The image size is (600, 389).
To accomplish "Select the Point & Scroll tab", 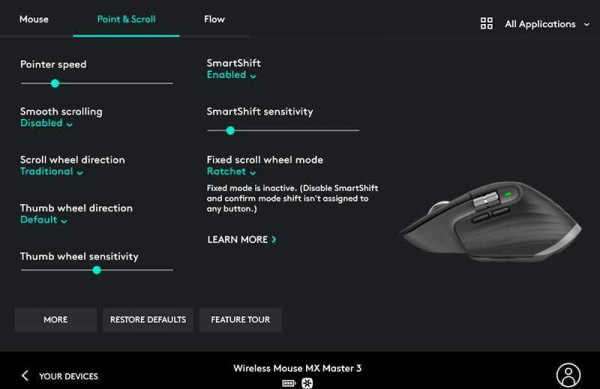I will 126,19.
